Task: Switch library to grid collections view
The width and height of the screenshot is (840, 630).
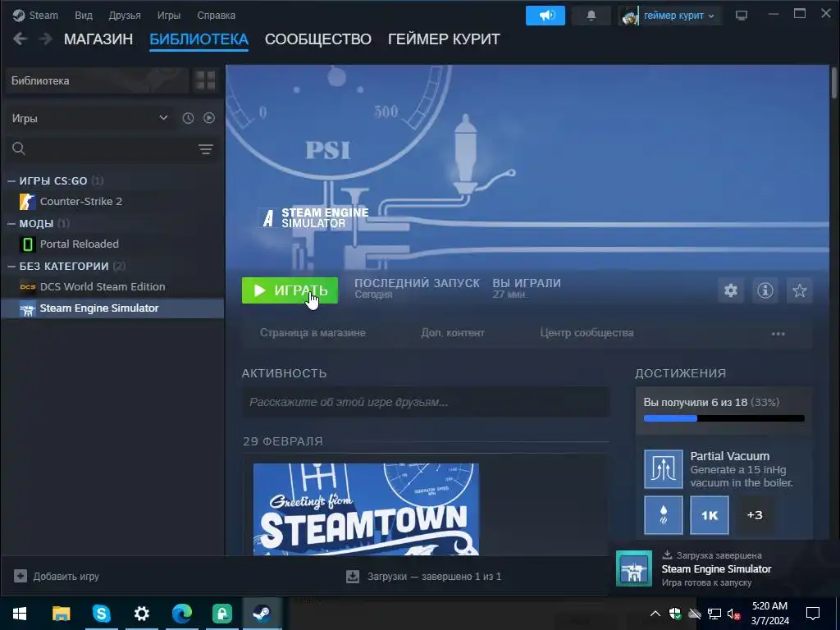Action: tap(205, 81)
